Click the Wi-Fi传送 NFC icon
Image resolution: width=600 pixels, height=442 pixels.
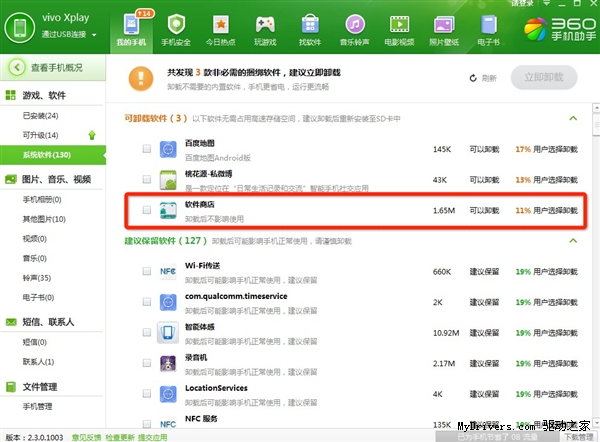pyautogui.click(x=168, y=271)
